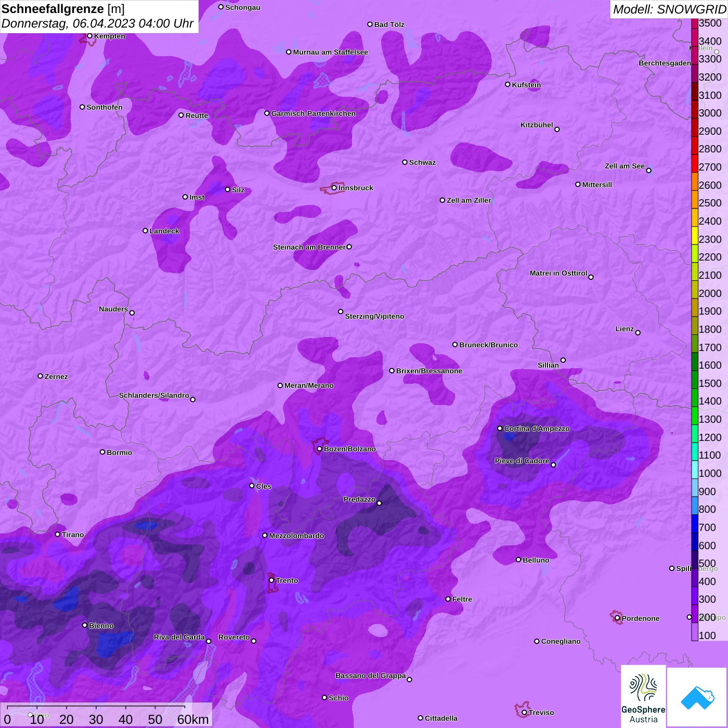The width and height of the screenshot is (728, 728).
Task: Click the Cles label
Action: click(x=264, y=486)
